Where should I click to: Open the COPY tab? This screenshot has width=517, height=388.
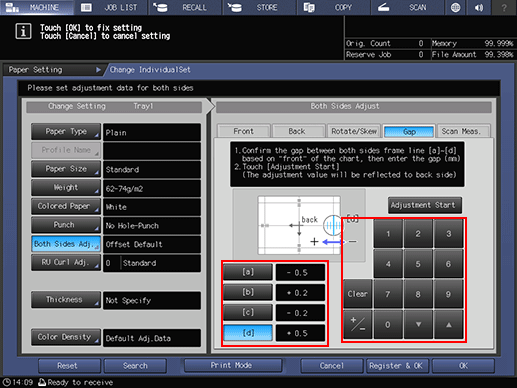pos(333,7)
